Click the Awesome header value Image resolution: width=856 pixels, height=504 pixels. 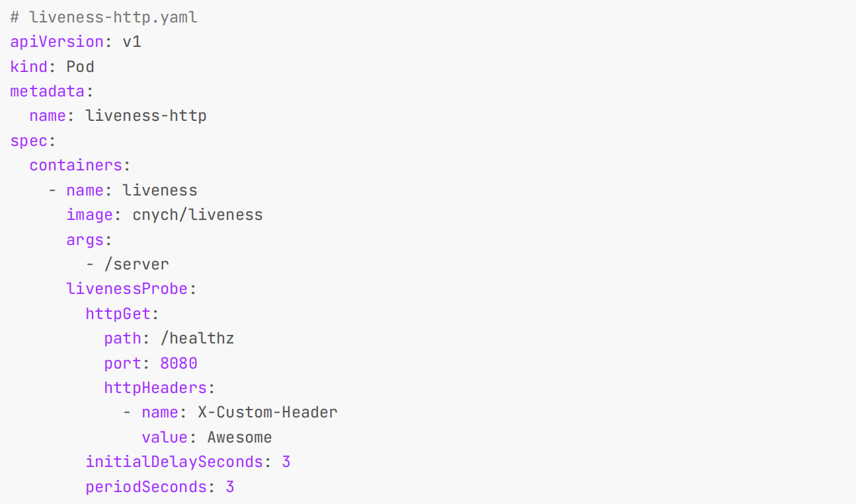click(x=240, y=437)
